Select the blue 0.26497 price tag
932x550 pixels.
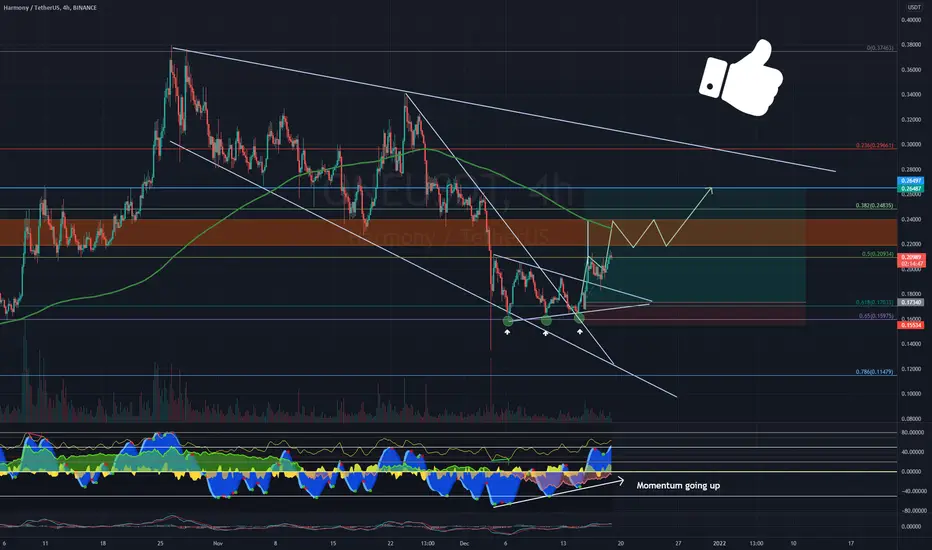click(911, 181)
